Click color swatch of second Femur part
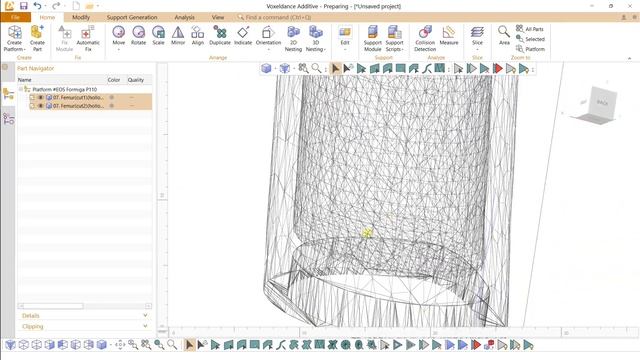The width and height of the screenshot is (640, 360). coord(111,106)
